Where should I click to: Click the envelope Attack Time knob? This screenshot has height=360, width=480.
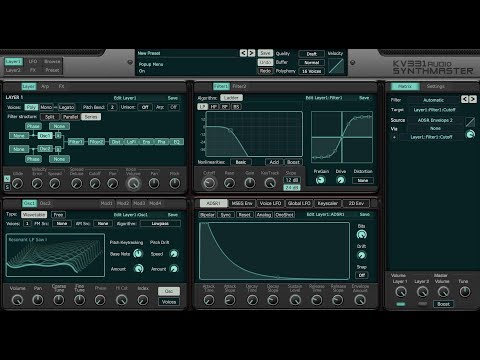209,300
